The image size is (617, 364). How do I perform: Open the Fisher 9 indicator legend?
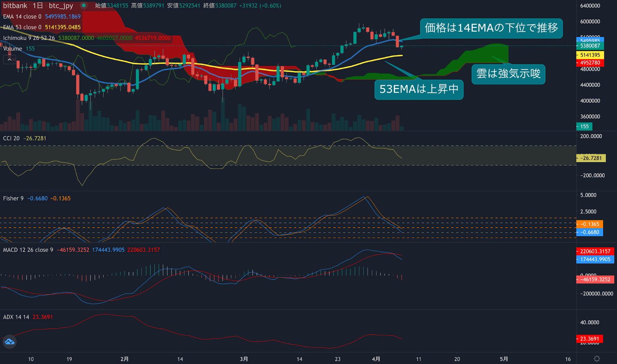13,198
